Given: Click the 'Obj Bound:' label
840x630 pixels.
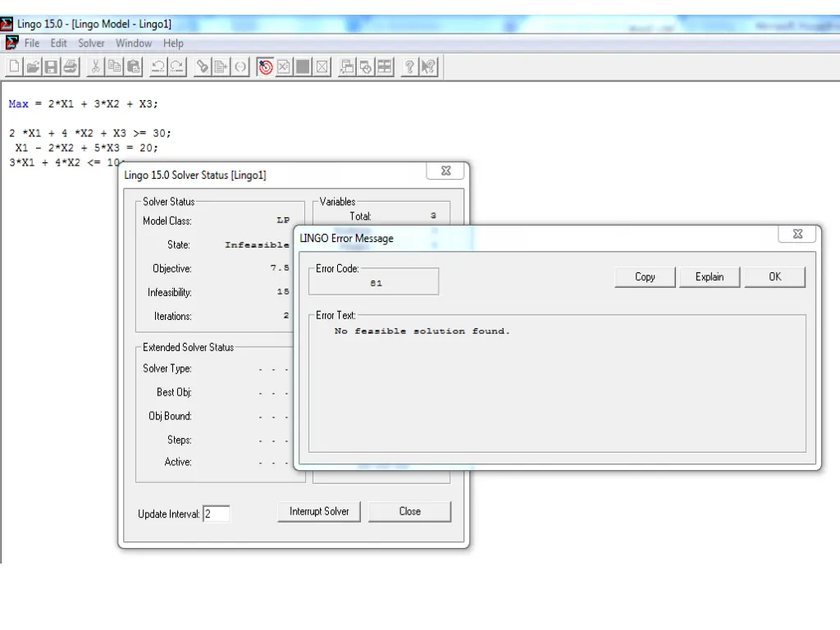Looking at the screenshot, I should [171, 416].
